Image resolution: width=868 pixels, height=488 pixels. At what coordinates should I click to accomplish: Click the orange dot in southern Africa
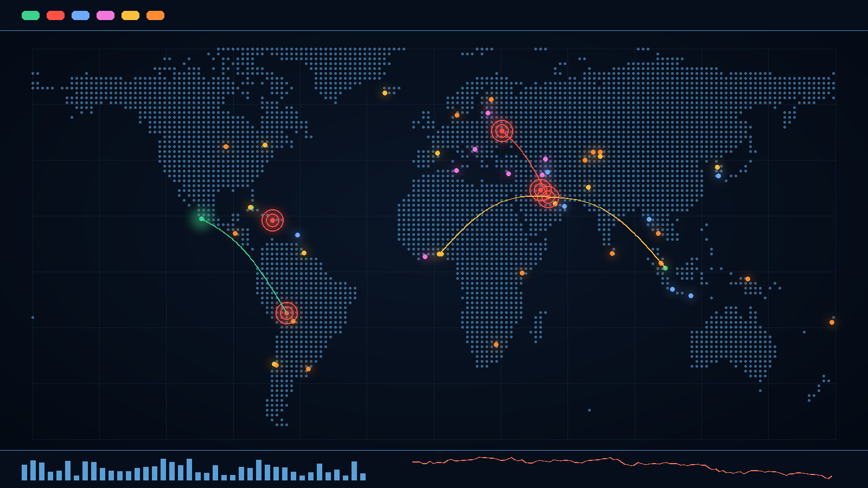pyautogui.click(x=496, y=344)
